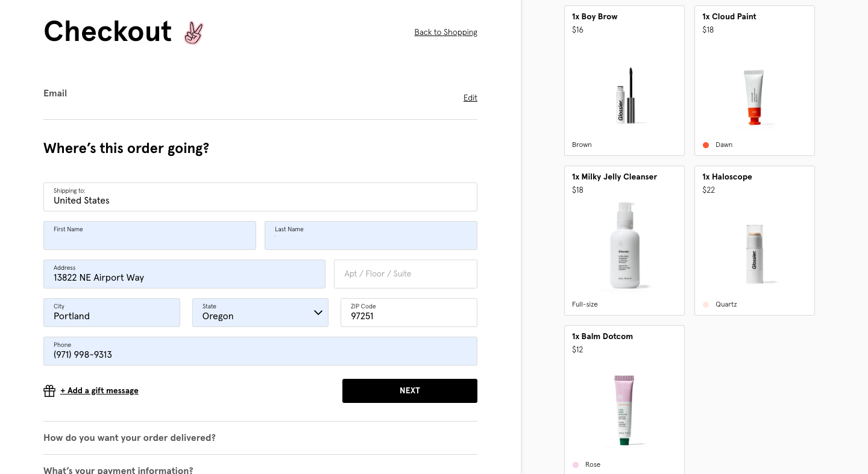868x474 pixels.
Task: Click the Cloud Paint product image
Action: [753, 97]
